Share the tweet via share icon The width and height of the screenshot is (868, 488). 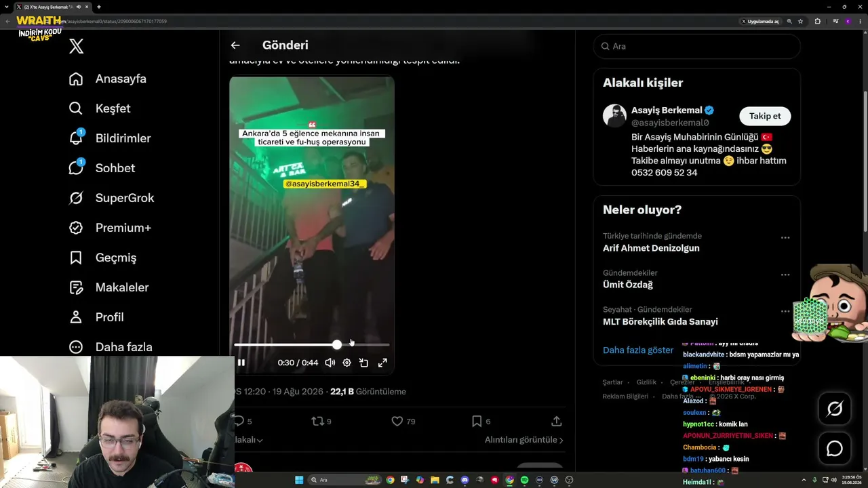click(x=557, y=422)
